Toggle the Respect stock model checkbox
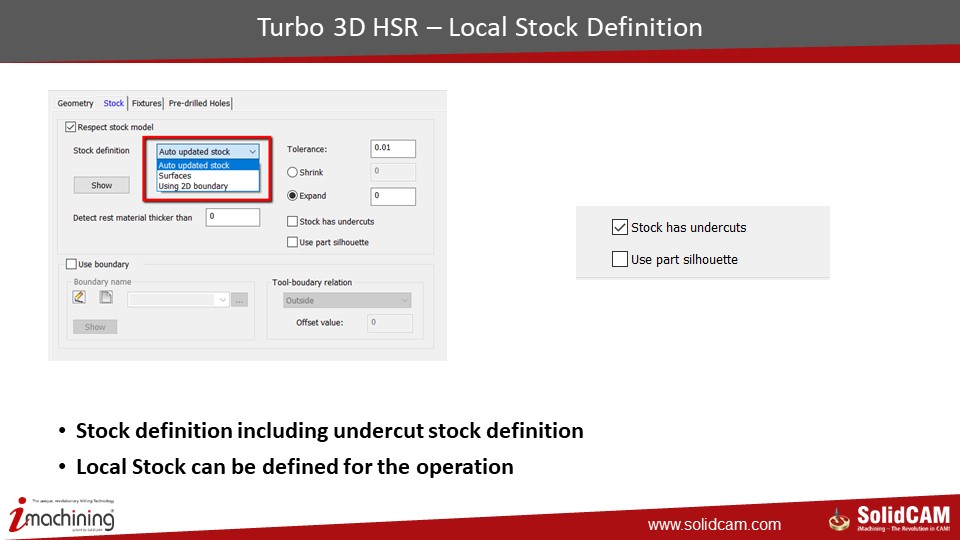 (71, 127)
